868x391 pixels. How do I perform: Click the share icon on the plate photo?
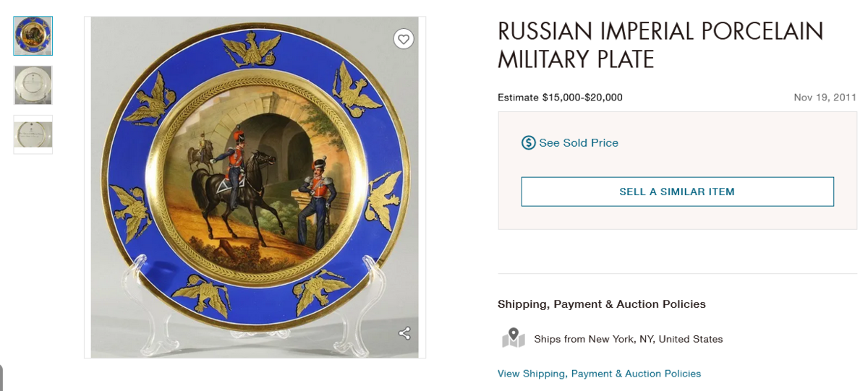pyautogui.click(x=404, y=333)
